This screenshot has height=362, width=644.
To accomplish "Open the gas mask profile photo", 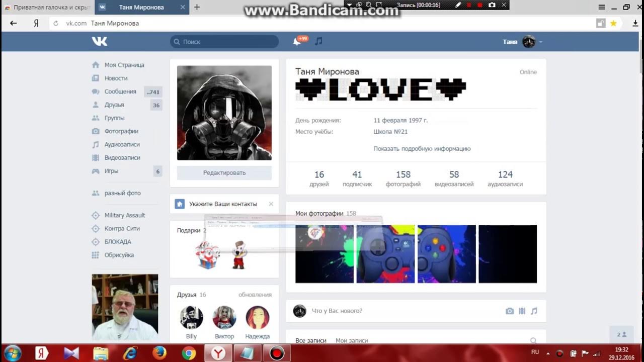I will pos(224,113).
